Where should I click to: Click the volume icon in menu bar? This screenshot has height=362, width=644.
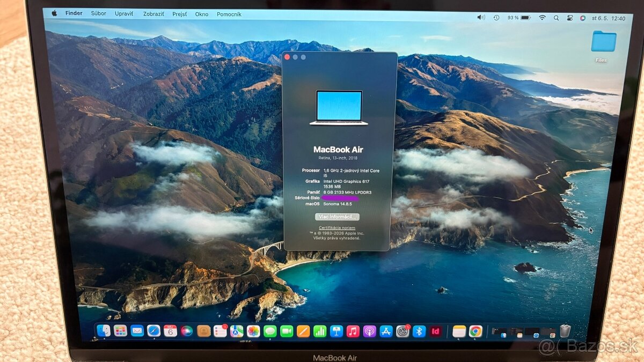point(481,17)
